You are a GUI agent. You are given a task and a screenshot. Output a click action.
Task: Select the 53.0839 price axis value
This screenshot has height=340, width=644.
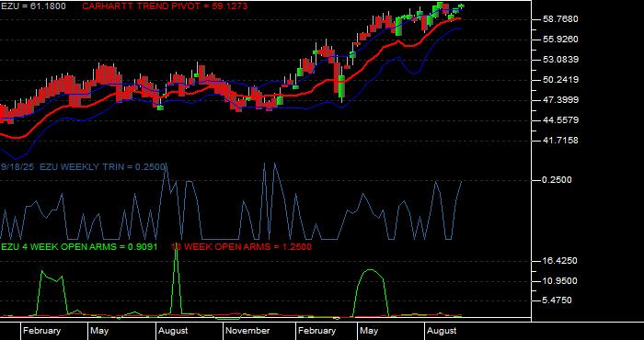click(560, 60)
